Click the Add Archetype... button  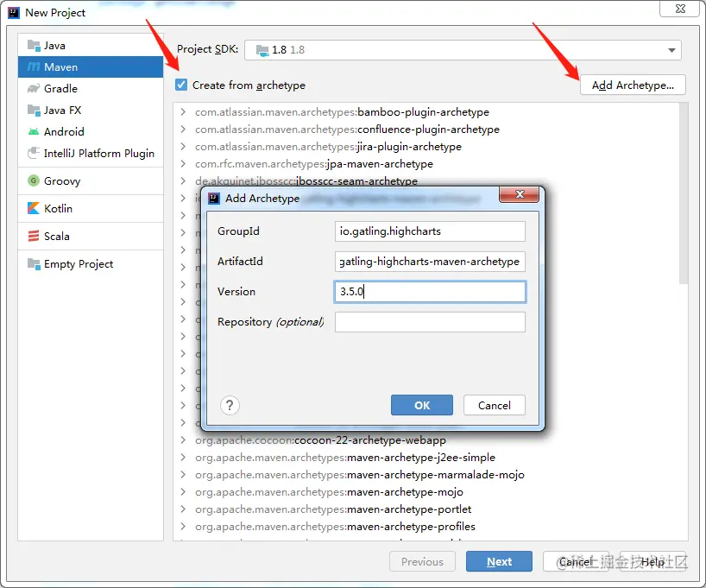coord(633,85)
